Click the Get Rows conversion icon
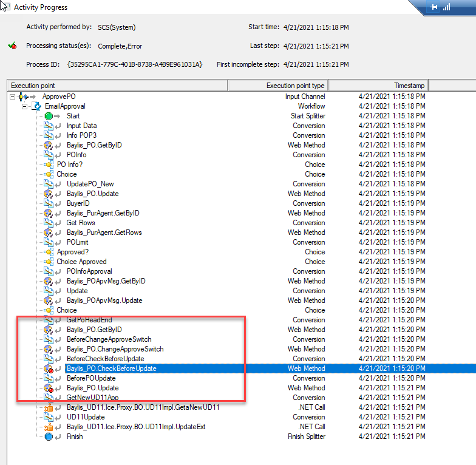This screenshot has width=476, height=465. (49, 223)
